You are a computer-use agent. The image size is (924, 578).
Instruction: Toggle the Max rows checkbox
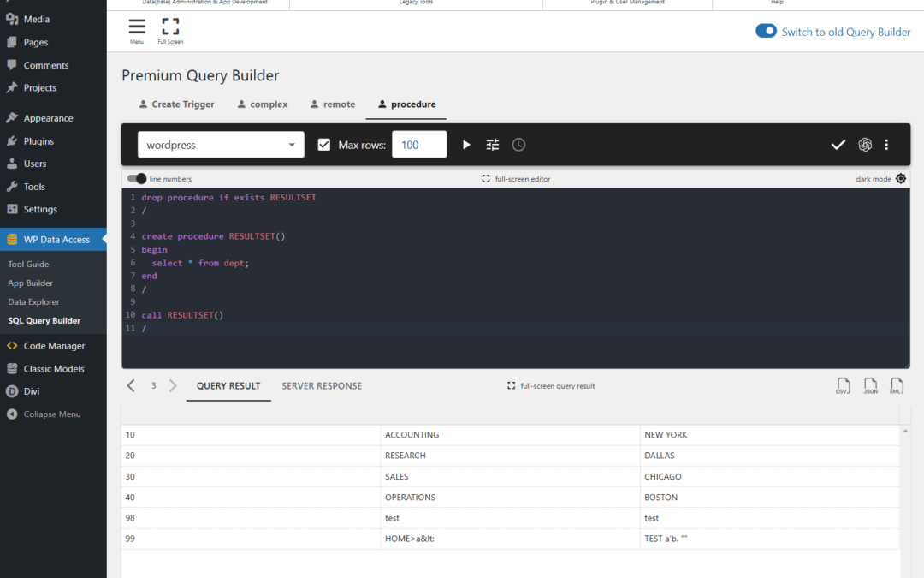pos(324,145)
